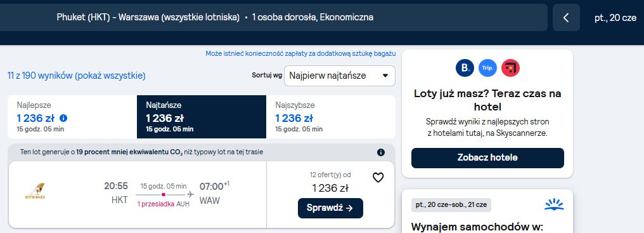
Task: Save flight with the heart icon
Action: [378, 177]
